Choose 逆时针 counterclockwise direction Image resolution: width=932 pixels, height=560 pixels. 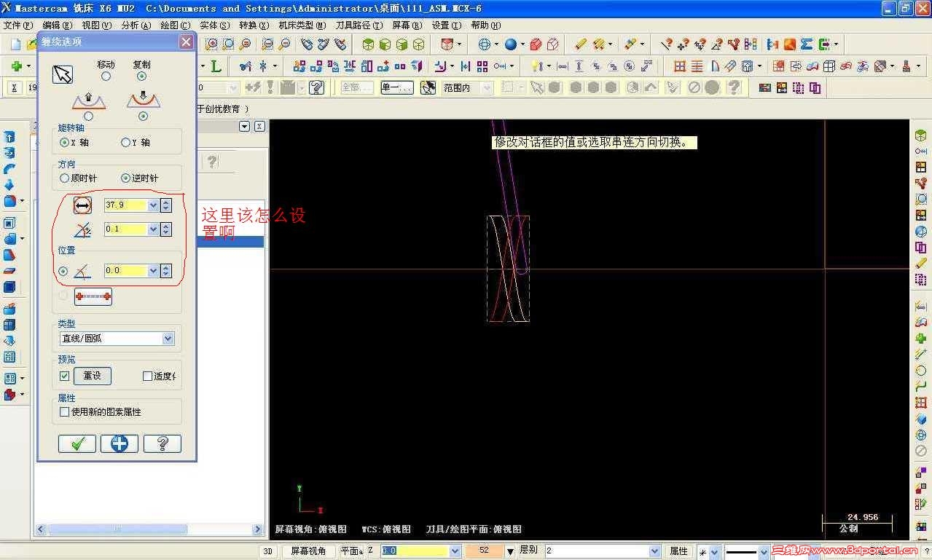pyautogui.click(x=125, y=178)
